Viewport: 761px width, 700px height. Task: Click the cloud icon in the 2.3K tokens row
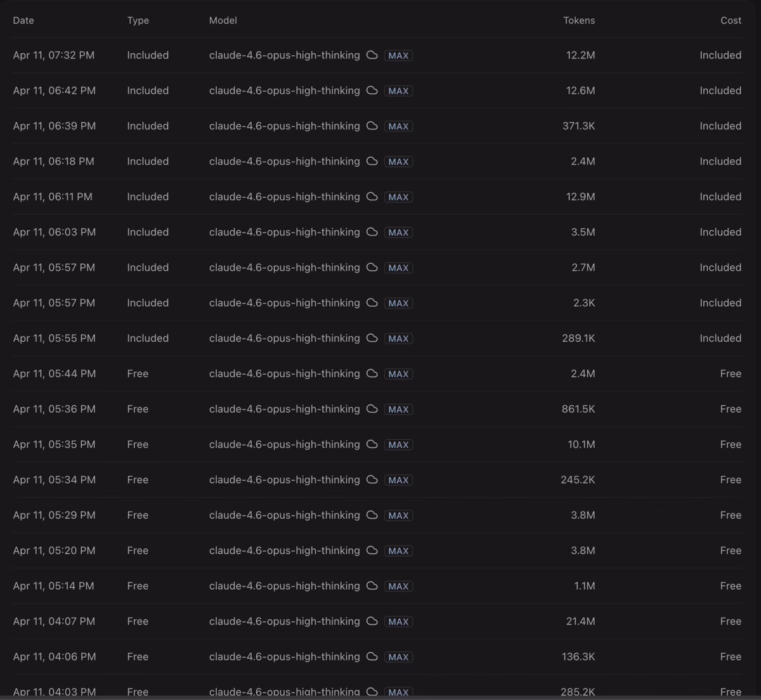pos(372,303)
